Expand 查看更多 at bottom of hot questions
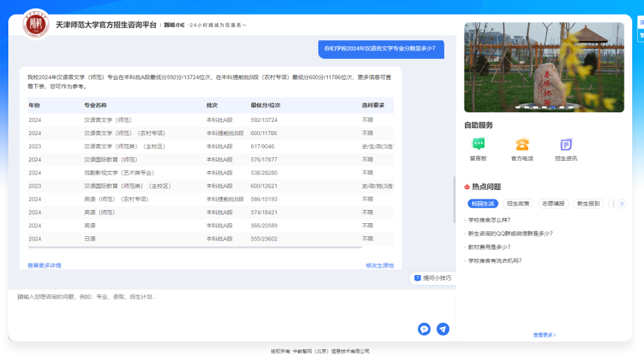This screenshot has height=361, width=644. pyautogui.click(x=544, y=335)
